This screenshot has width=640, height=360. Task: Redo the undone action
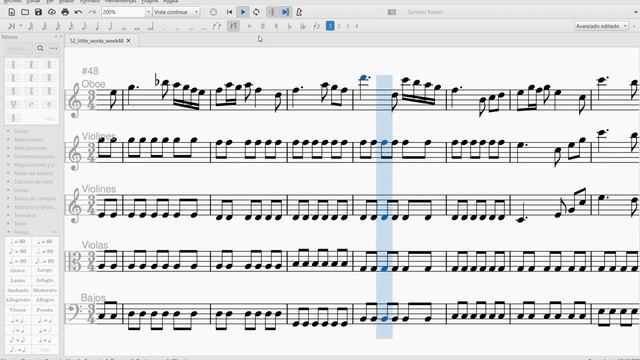[x=92, y=12]
